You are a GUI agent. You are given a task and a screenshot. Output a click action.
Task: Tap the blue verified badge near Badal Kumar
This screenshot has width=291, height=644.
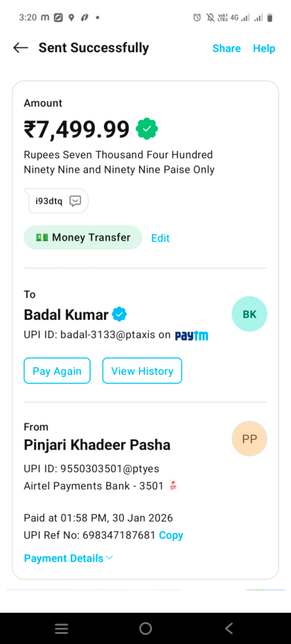point(119,314)
